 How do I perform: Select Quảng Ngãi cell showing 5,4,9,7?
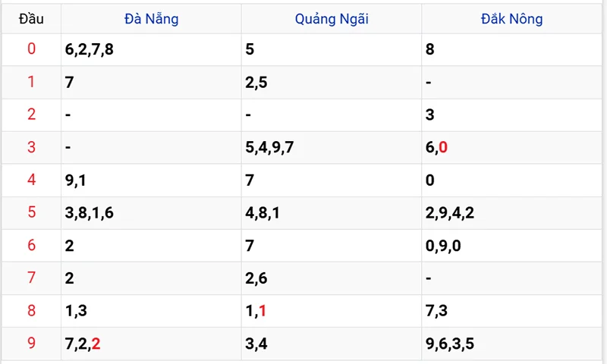pos(270,147)
